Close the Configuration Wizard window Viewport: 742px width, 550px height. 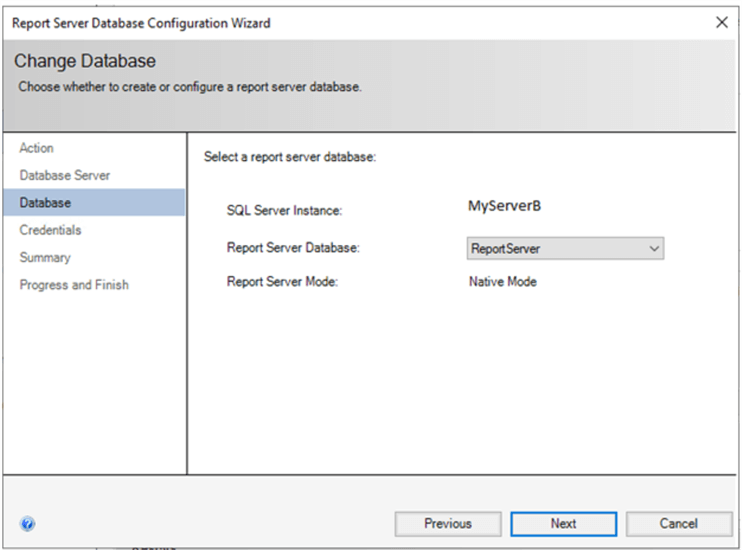[722, 22]
